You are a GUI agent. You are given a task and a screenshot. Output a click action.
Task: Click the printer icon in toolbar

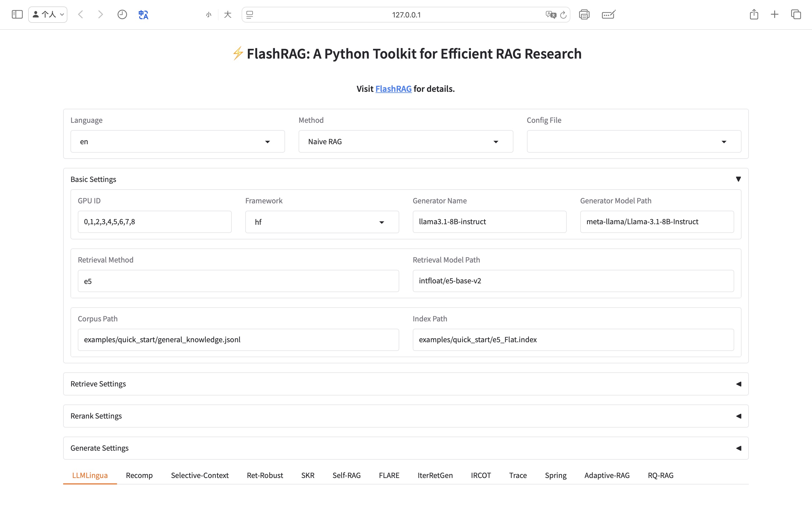coord(584,14)
